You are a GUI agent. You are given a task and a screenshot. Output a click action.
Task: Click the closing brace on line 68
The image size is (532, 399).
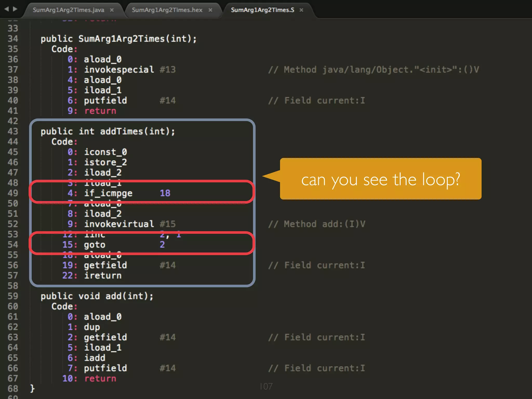32,389
